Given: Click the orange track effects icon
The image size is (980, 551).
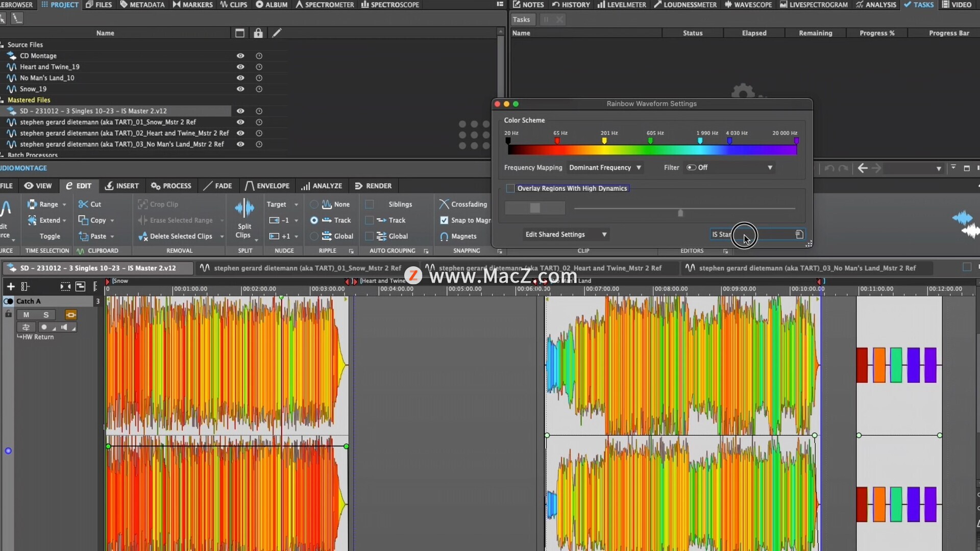Looking at the screenshot, I should (x=70, y=315).
